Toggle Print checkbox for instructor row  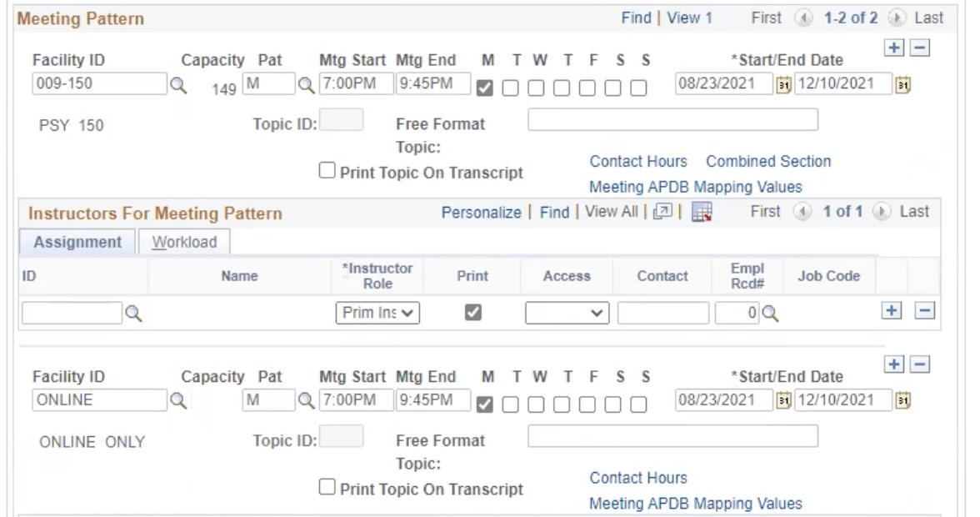473,312
